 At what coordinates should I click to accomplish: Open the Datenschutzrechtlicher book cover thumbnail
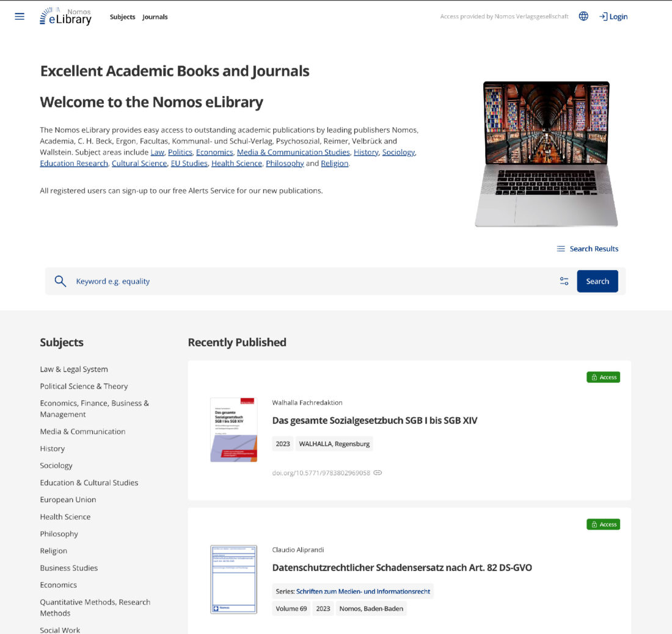coord(233,579)
